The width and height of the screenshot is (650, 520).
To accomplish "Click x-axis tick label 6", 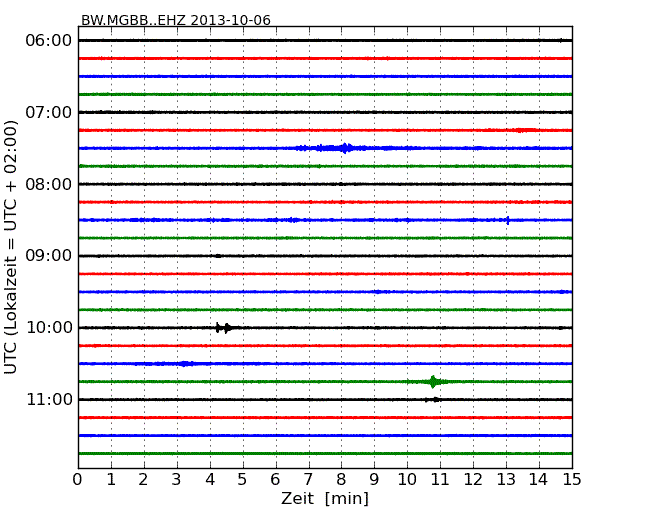I will click(275, 479).
